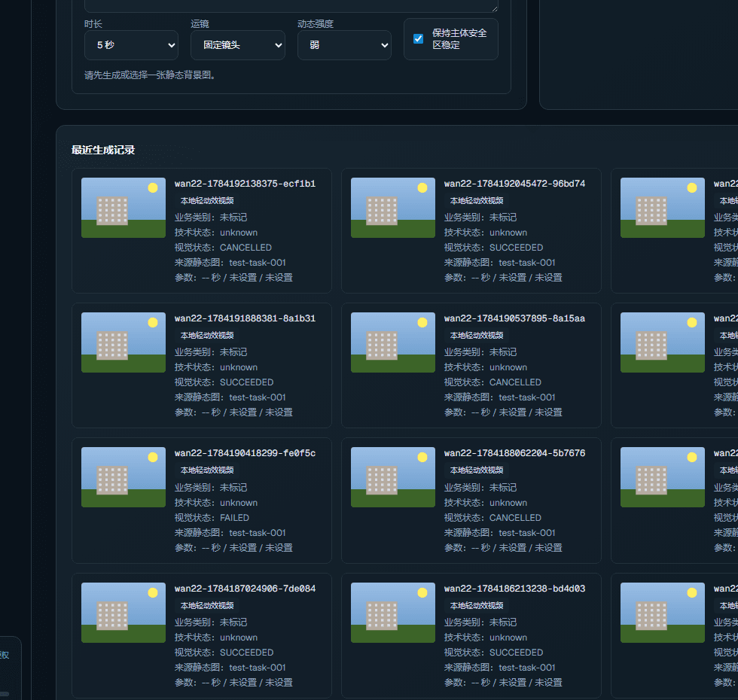This screenshot has width=738, height=700.
Task: Select title wan22-1784186213238-bd4d03
Action: [x=514, y=589]
